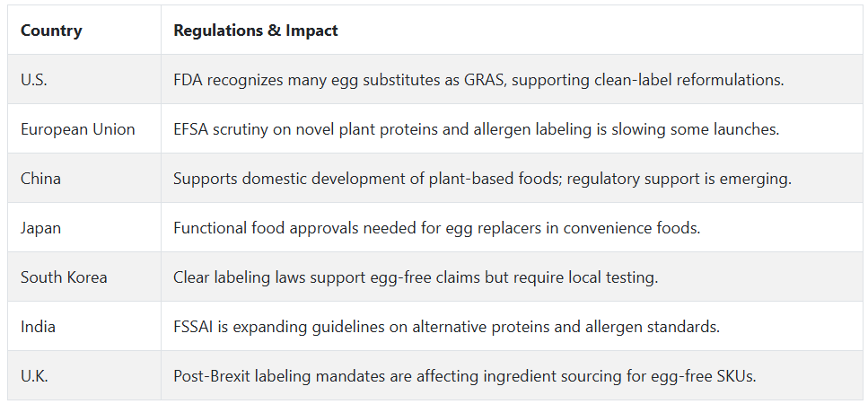Image resolution: width=868 pixels, height=404 pixels.
Task: Select the U.S. country cell
Action: click(34, 80)
